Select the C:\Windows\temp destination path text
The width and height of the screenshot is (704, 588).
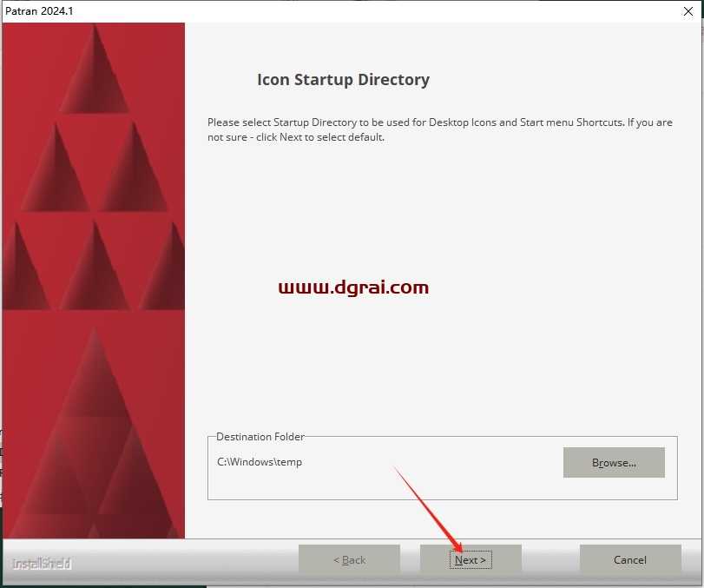click(260, 462)
